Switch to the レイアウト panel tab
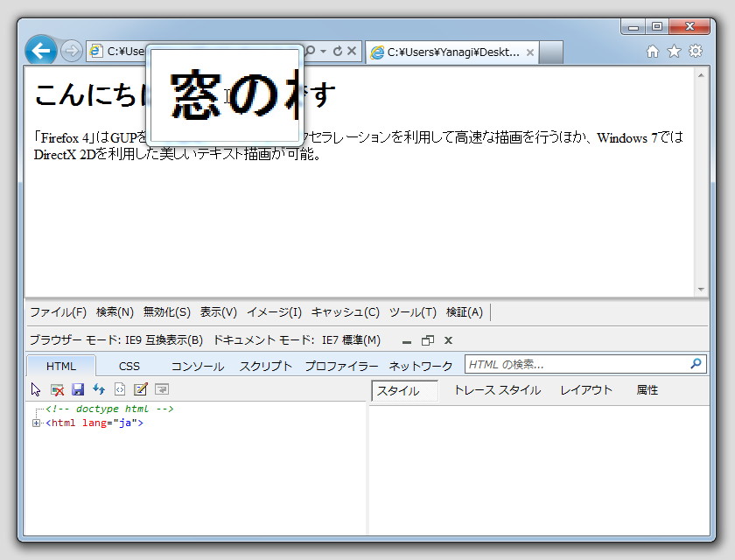The width and height of the screenshot is (735, 560). point(588,390)
